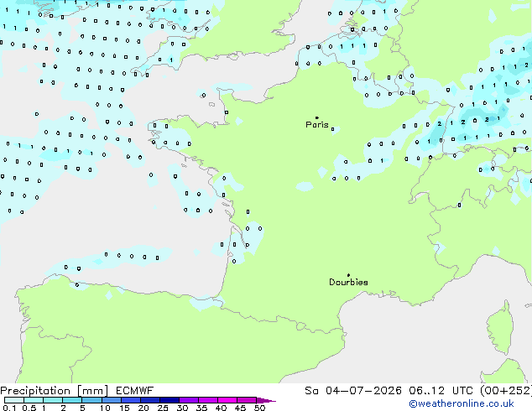Select the legend swatch between 5 and 10
Image resolution: width=532 pixels, height=411 pixels.
pyautogui.click(x=92, y=400)
